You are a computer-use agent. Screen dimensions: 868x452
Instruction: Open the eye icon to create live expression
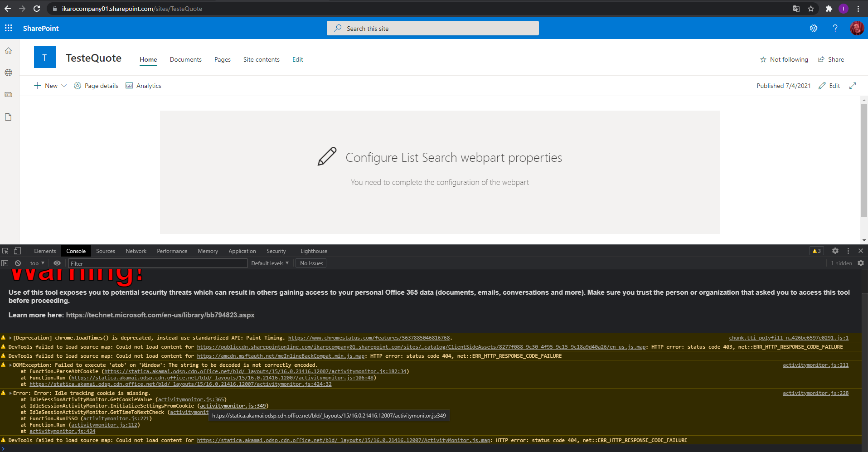57,263
